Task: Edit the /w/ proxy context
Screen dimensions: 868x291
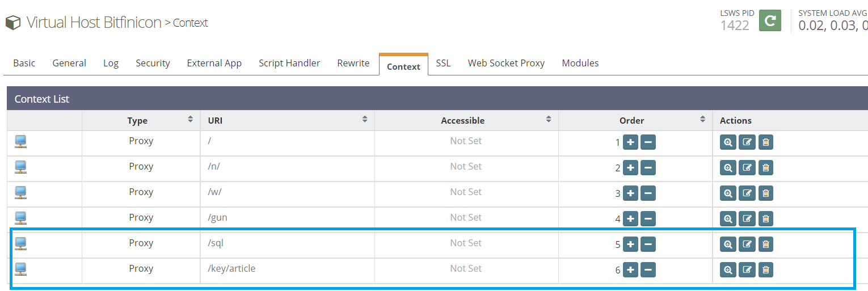Action: 747,193
